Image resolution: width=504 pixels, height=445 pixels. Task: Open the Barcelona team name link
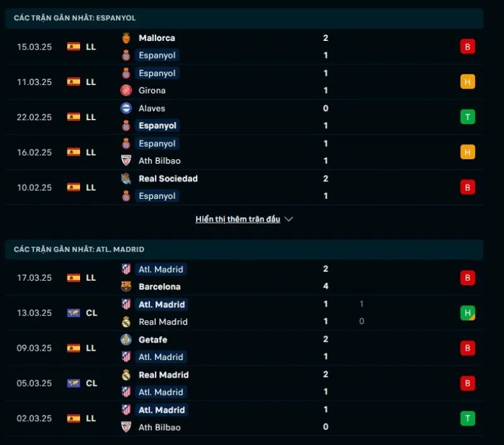tap(159, 286)
